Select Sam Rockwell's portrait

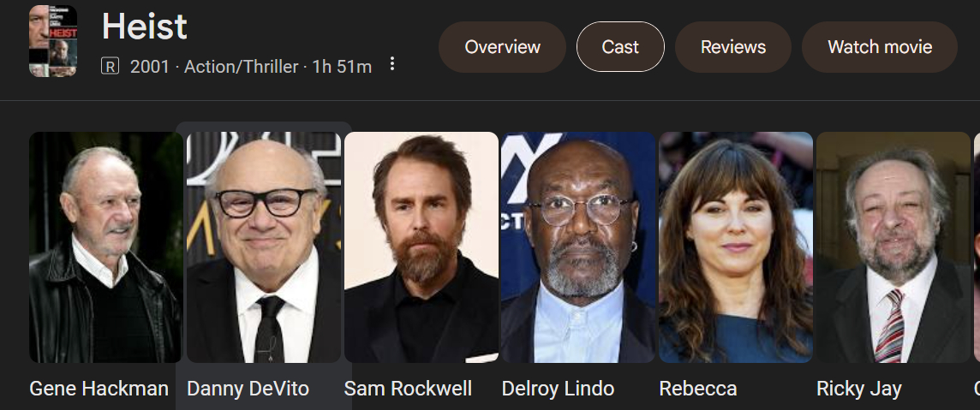[x=421, y=247]
